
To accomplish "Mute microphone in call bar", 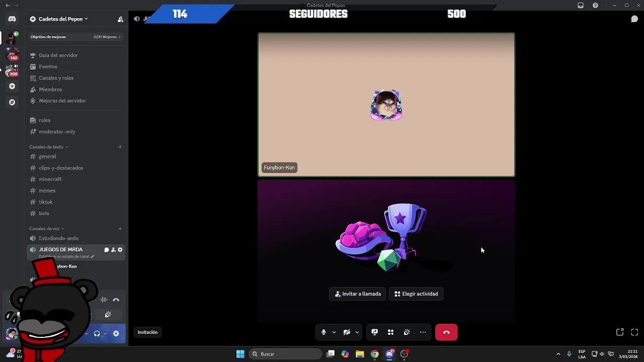I will (324, 332).
